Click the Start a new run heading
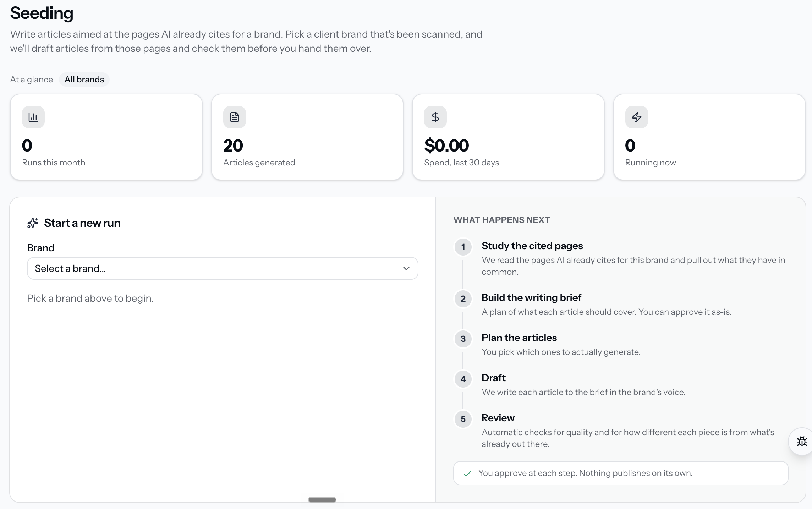The image size is (812, 509). [82, 223]
